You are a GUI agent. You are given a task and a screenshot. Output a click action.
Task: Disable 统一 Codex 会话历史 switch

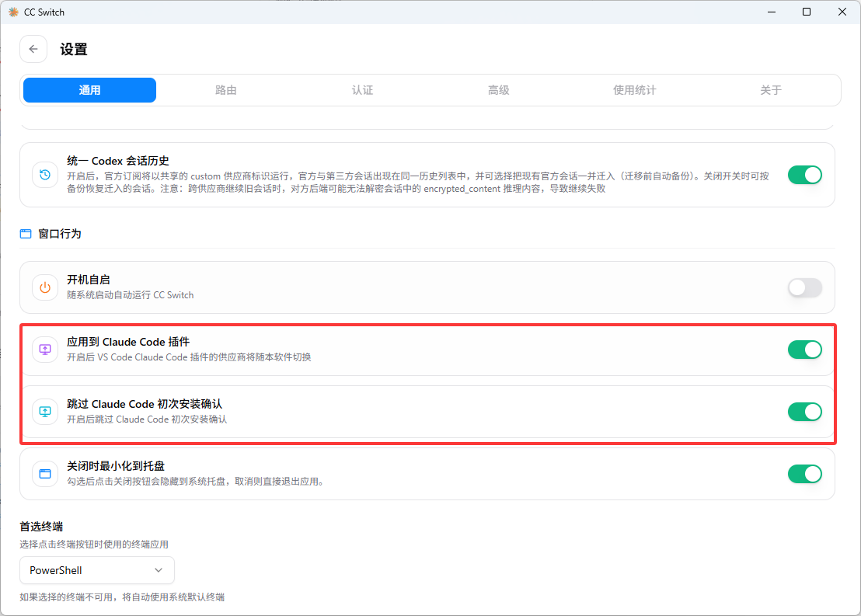coord(804,175)
